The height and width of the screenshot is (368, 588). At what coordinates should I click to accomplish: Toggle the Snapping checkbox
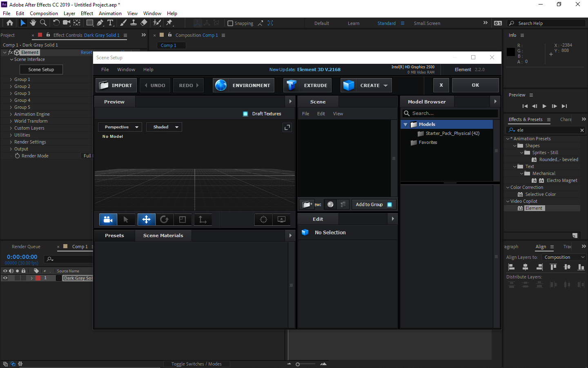[230, 23]
